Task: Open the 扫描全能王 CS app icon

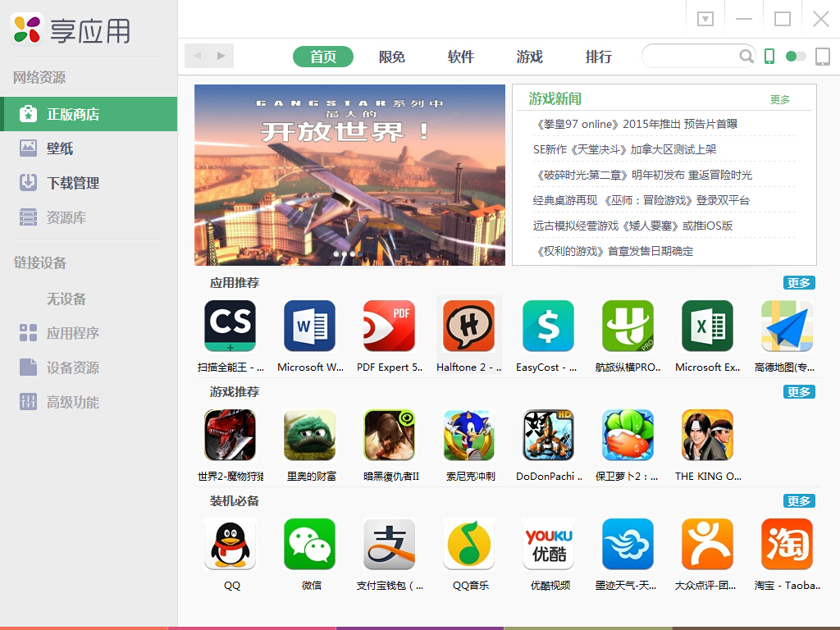Action: pyautogui.click(x=230, y=326)
